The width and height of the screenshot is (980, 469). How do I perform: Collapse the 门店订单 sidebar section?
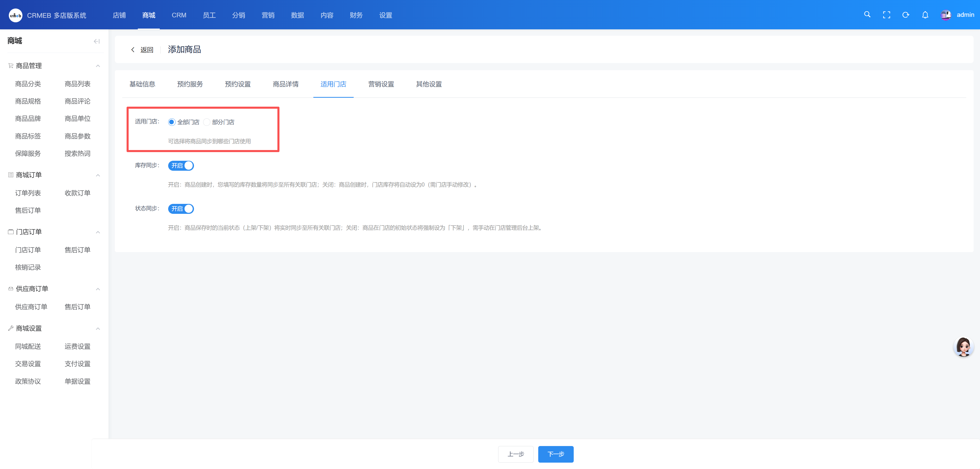point(98,232)
